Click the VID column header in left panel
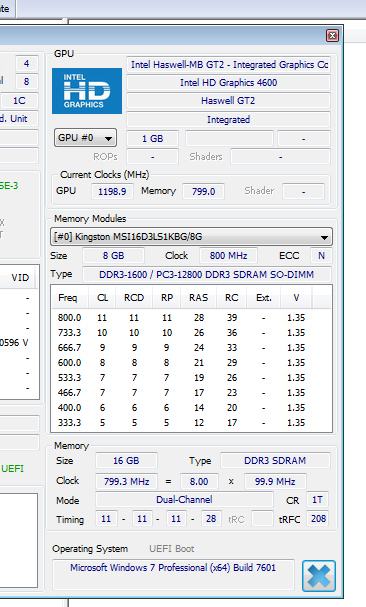Screen dimensions: 366x607 click(20, 278)
